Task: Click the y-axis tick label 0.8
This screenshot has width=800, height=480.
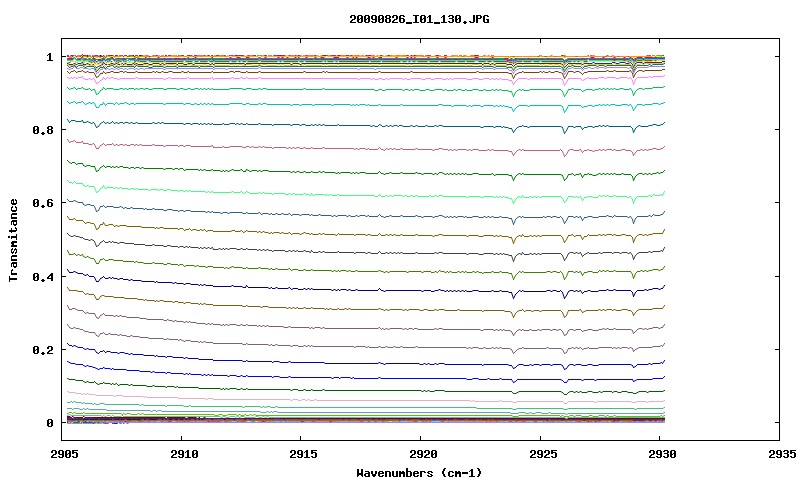Action: tap(43, 130)
